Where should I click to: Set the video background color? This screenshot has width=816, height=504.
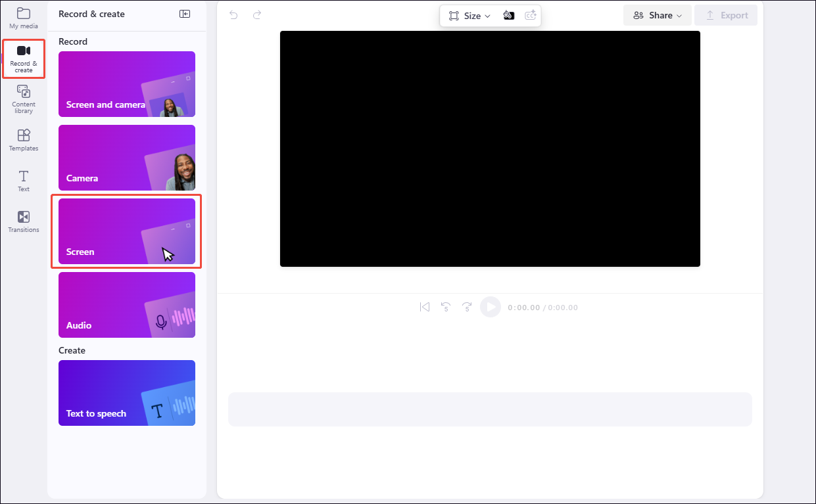click(x=508, y=15)
